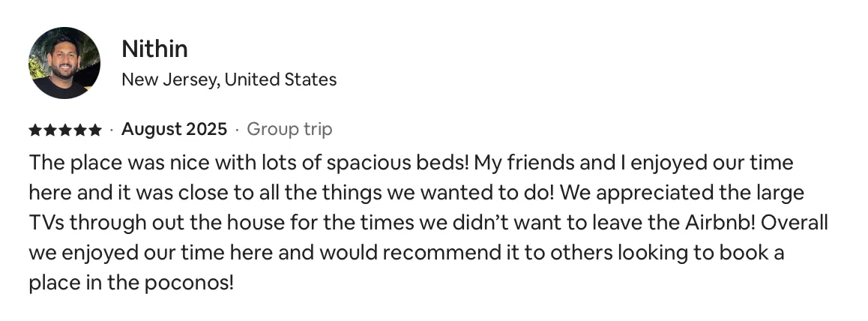Click the fifth (last) rating star
The height and width of the screenshot is (321, 868).
tap(95, 130)
